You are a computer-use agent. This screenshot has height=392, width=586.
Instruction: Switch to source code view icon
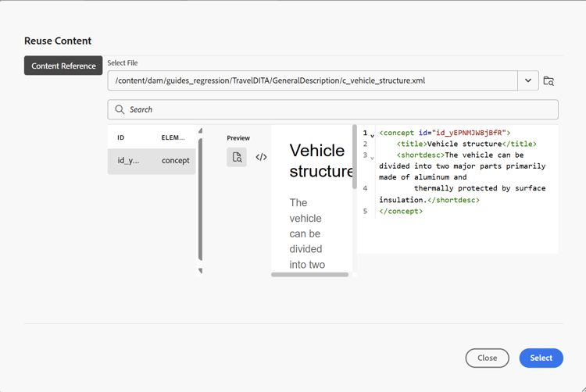coord(261,157)
